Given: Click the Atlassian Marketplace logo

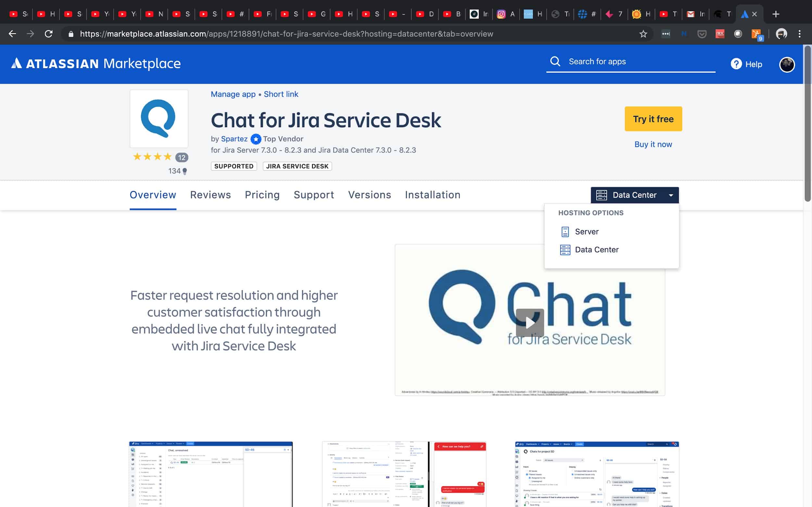Looking at the screenshot, I should click(x=96, y=64).
